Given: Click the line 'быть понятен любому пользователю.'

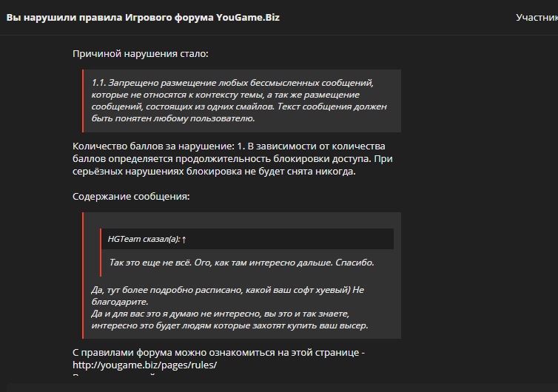Looking at the screenshot, I should (173, 118).
